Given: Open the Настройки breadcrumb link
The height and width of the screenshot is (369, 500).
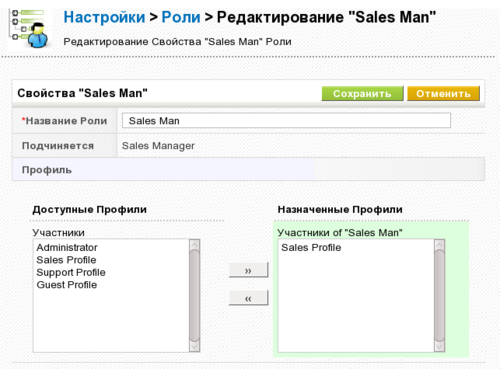Looking at the screenshot, I should coord(104,17).
